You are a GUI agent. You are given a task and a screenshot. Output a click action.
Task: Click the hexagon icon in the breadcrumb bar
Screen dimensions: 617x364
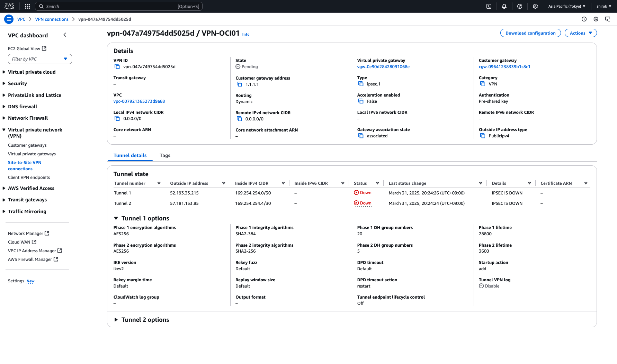(x=596, y=19)
